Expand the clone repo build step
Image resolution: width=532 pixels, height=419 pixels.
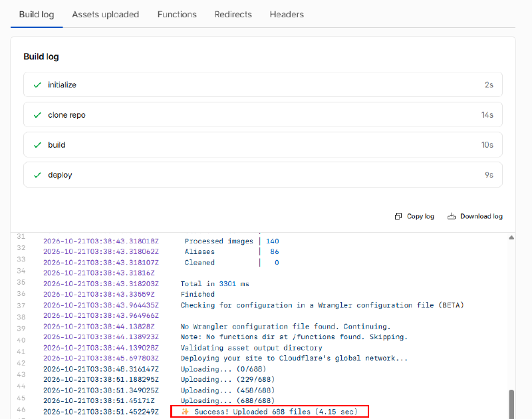coord(263,114)
